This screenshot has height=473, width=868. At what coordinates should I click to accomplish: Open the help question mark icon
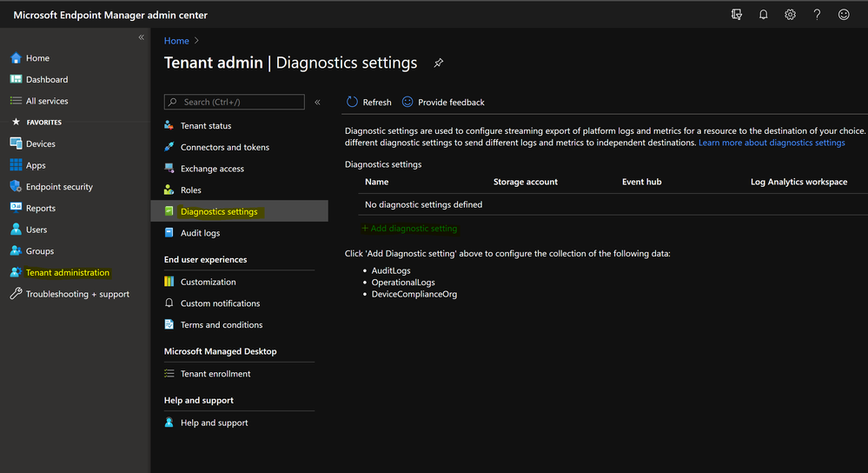pos(817,15)
